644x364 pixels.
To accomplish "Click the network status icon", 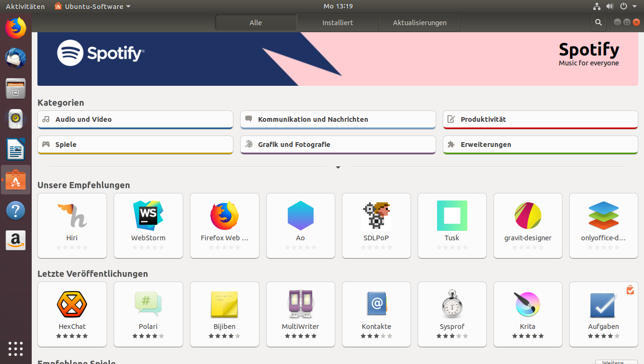I will [x=597, y=6].
